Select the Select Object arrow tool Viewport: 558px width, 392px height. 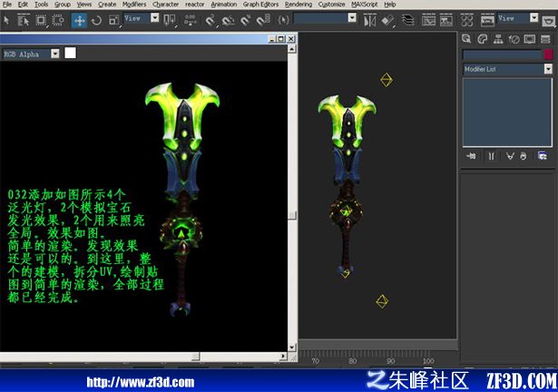pos(6,20)
